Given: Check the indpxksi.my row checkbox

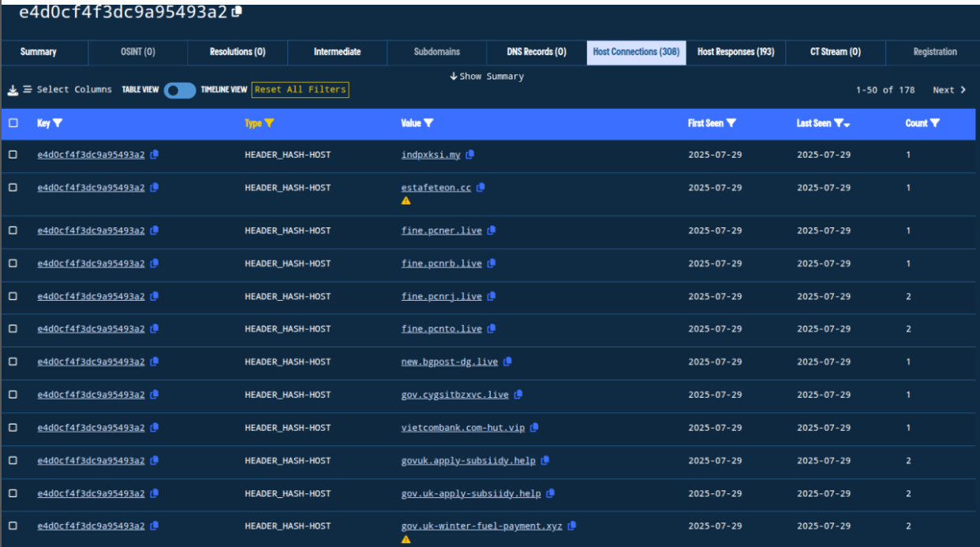Looking at the screenshot, I should click(x=13, y=155).
